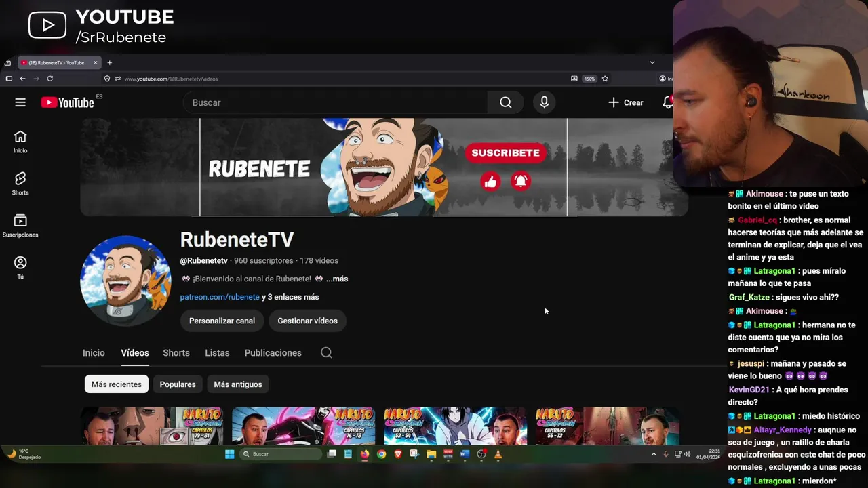Switch to the Inicio channel tab
868x488 pixels.
(x=94, y=353)
